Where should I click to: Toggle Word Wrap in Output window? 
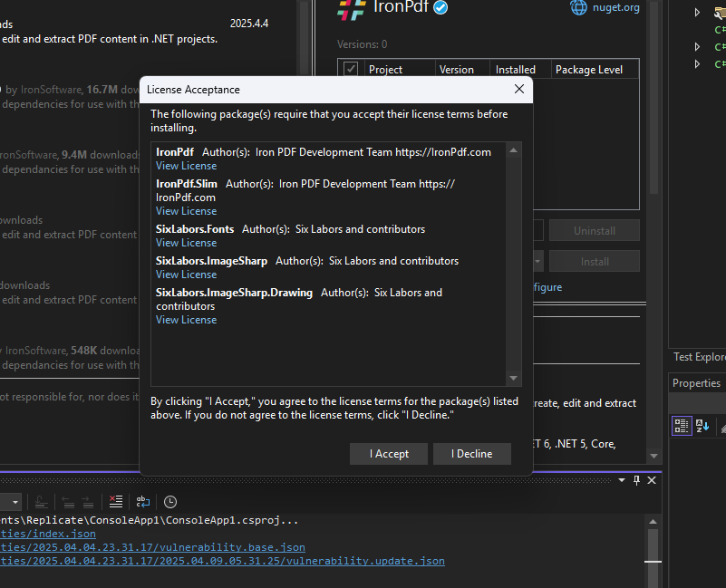(143, 501)
